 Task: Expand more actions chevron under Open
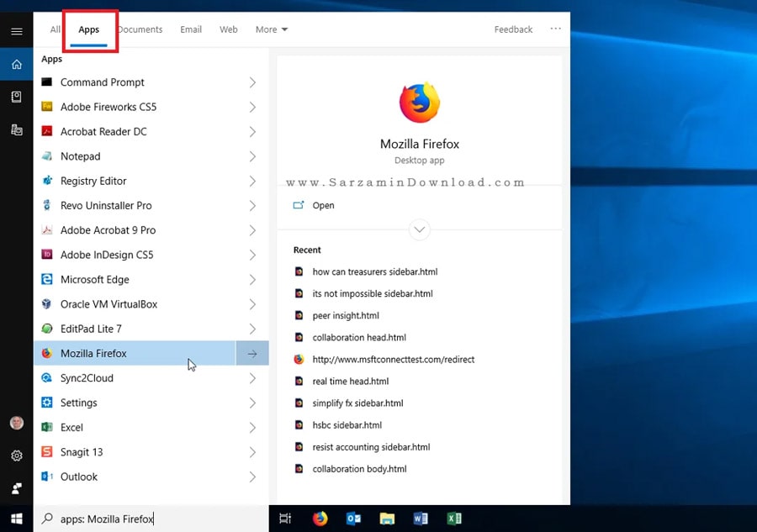(x=420, y=229)
